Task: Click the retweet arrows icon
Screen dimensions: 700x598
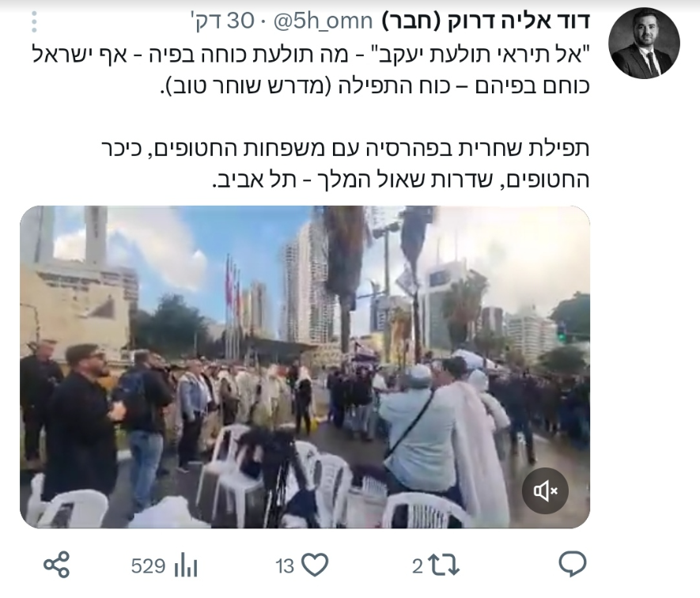Action: pyautogui.click(x=444, y=566)
